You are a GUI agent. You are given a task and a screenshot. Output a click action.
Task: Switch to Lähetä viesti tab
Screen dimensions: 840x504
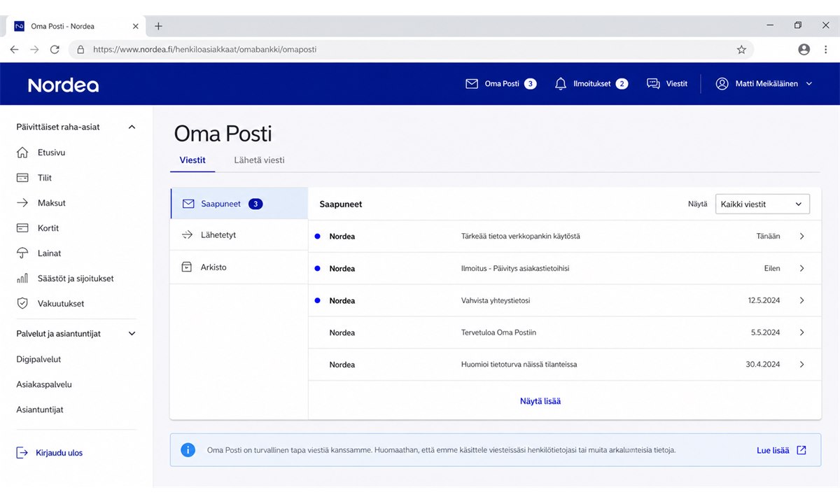tap(259, 160)
